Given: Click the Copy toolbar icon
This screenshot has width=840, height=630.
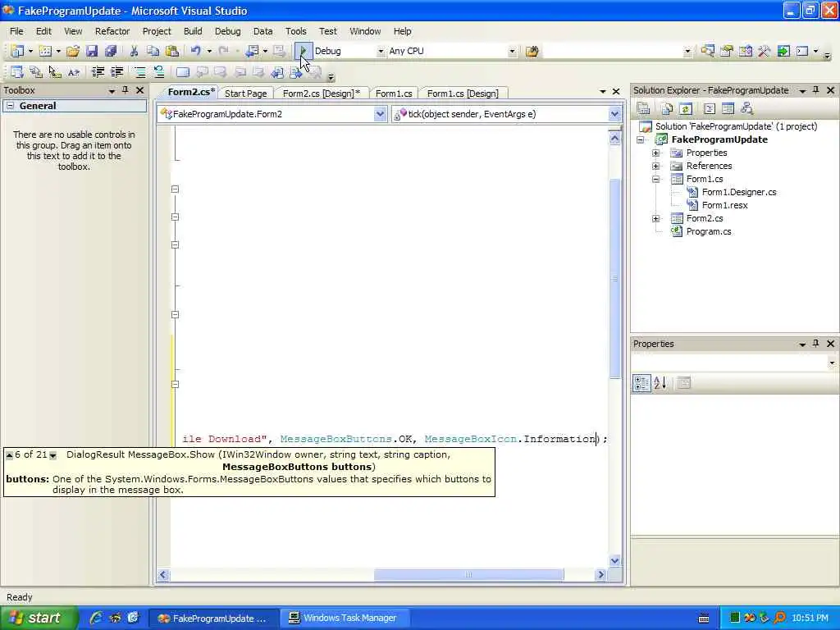Looking at the screenshot, I should (x=153, y=51).
